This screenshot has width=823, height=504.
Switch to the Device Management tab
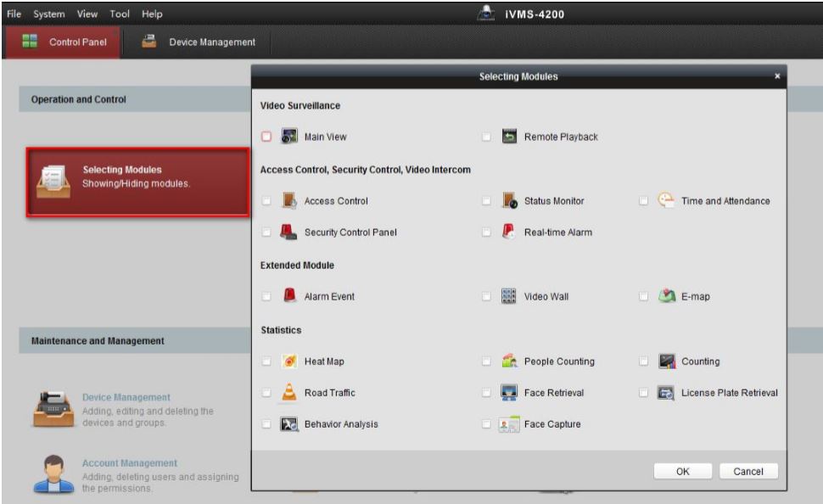[x=198, y=42]
